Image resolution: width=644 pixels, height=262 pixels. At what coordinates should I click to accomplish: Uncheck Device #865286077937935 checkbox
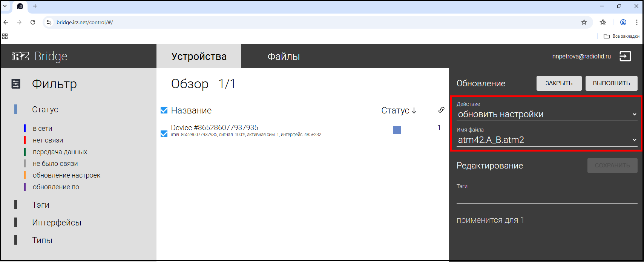point(164,134)
